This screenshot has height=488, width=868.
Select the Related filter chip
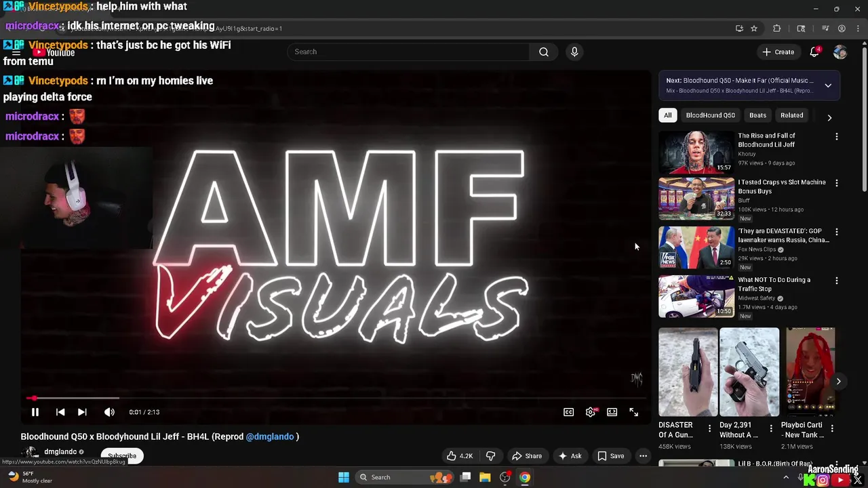point(791,115)
